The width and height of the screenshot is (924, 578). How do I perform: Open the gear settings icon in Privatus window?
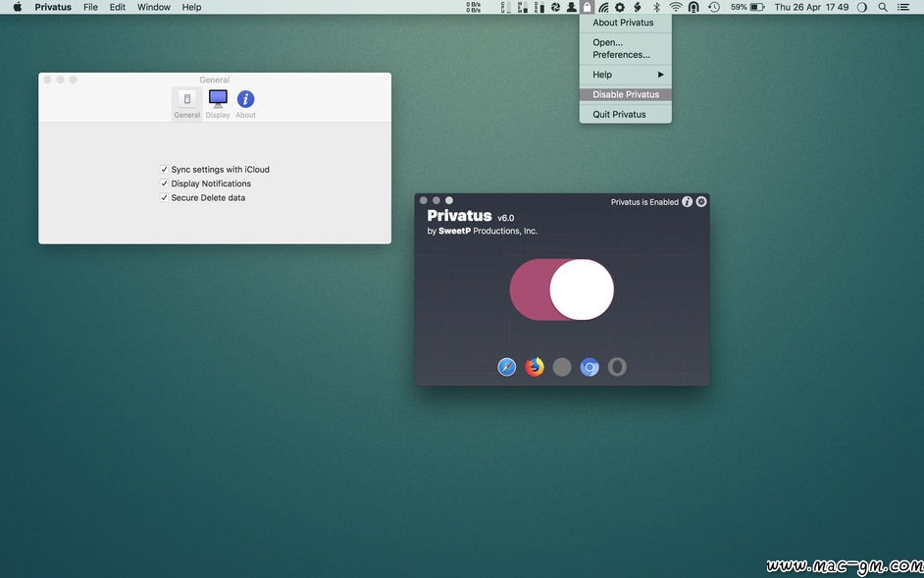(700, 202)
